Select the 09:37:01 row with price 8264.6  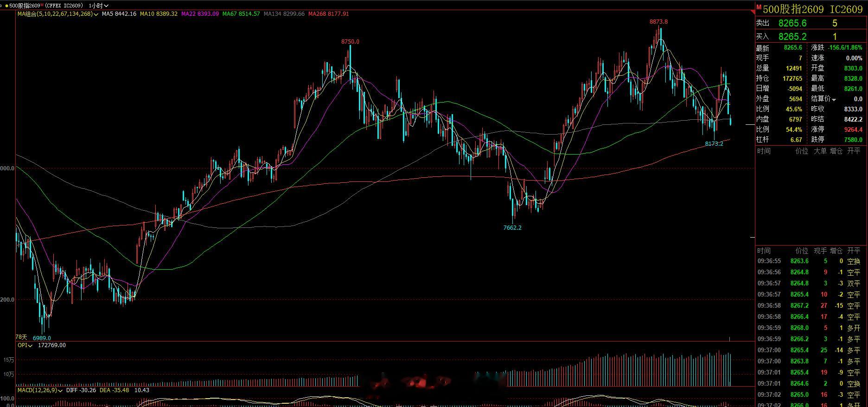810,384
